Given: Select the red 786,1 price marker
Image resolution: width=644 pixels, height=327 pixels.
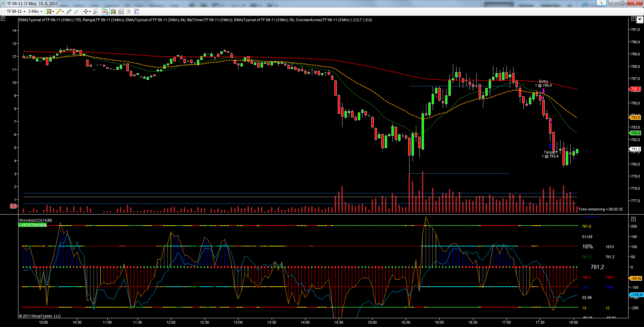Looking at the screenshot, I should (x=635, y=89).
